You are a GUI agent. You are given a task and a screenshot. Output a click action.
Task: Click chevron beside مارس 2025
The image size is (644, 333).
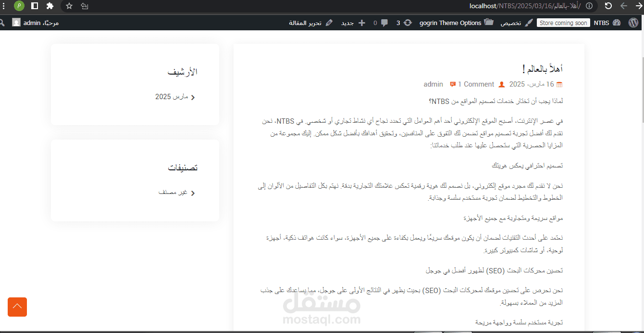(x=193, y=97)
